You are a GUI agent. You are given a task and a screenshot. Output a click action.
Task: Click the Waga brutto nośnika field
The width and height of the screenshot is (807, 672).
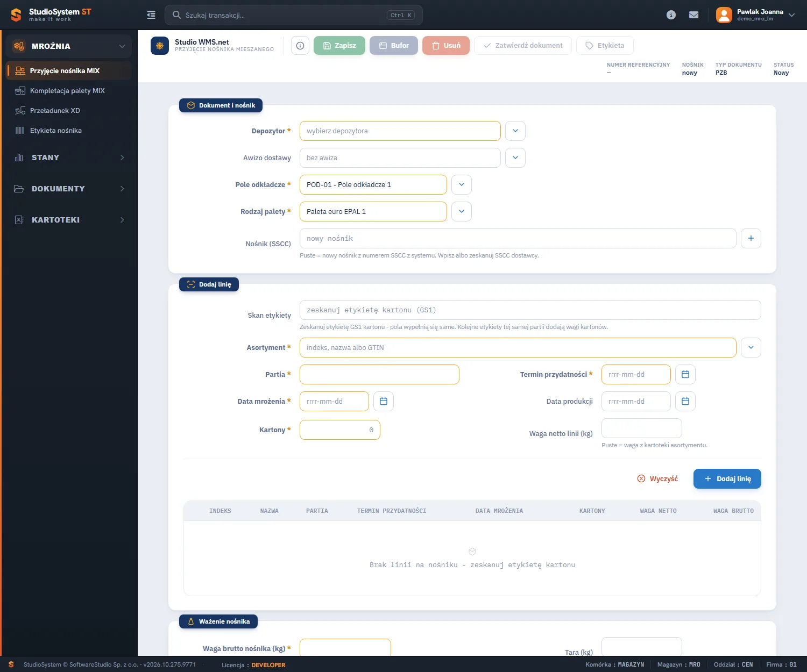345,647
